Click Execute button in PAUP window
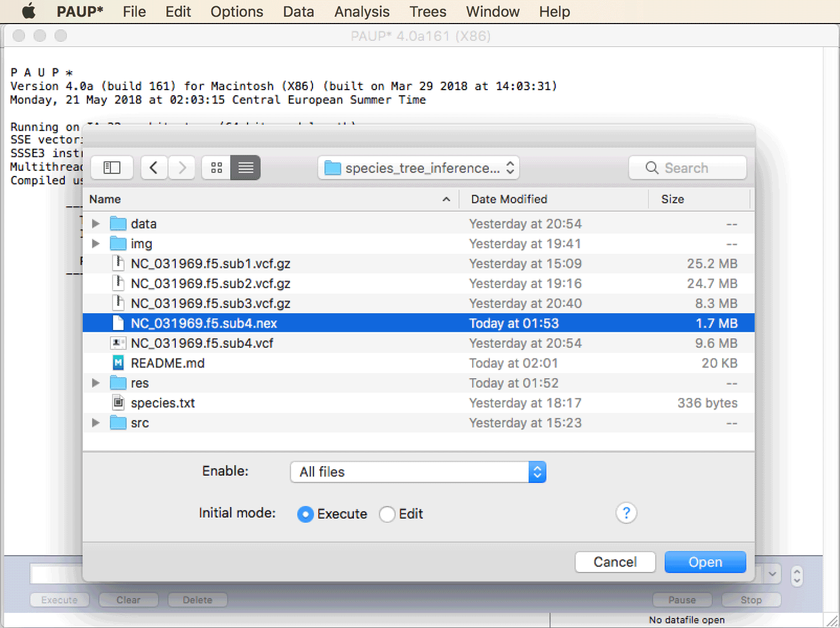The width and height of the screenshot is (840, 628). click(x=59, y=600)
